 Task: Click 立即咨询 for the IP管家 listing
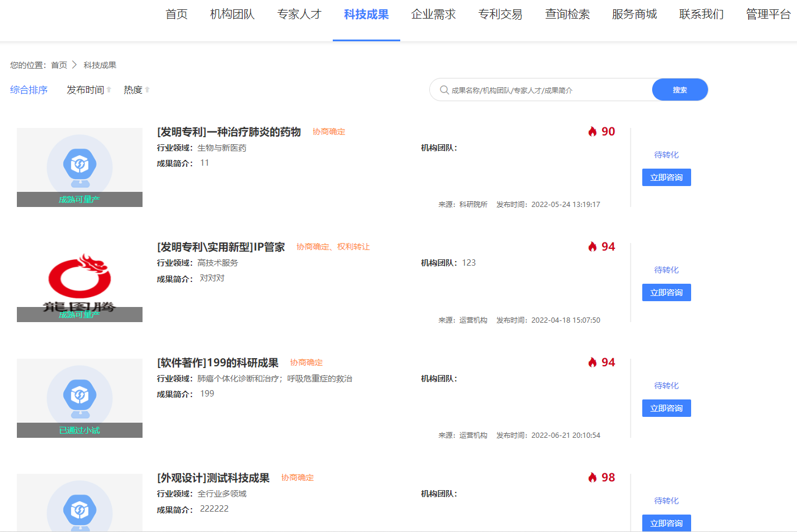pyautogui.click(x=666, y=292)
